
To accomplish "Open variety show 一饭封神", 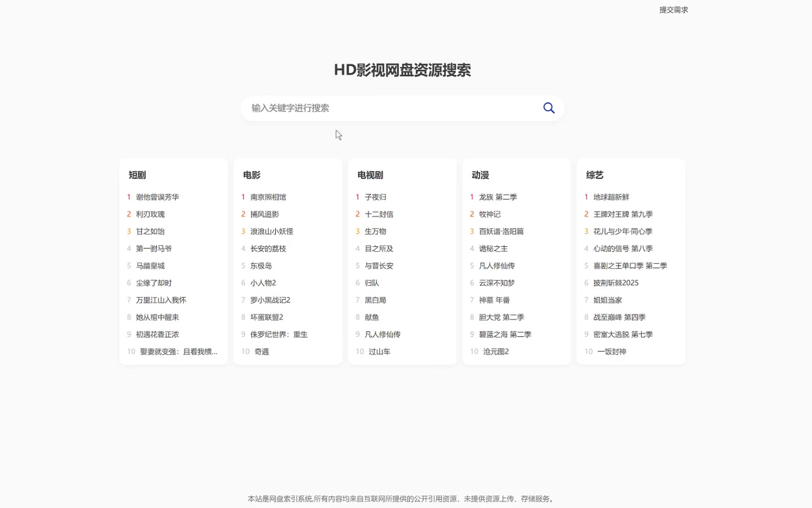I will pyautogui.click(x=612, y=351).
